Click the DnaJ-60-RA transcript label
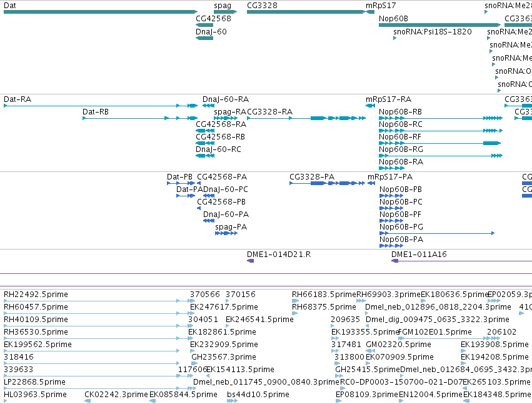 click(226, 99)
